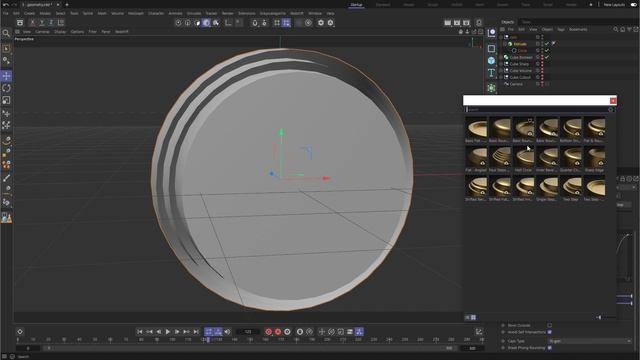The height and width of the screenshot is (360, 640).
Task: Toggle Cube Boolean object enable checkmark
Action: pos(547,57)
